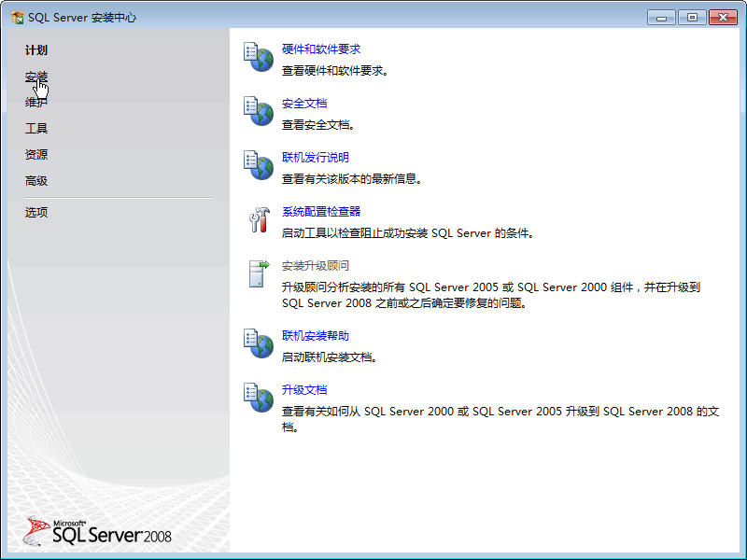Image resolution: width=747 pixels, height=560 pixels.
Task: Open the 升级文档 link
Action: pos(304,390)
